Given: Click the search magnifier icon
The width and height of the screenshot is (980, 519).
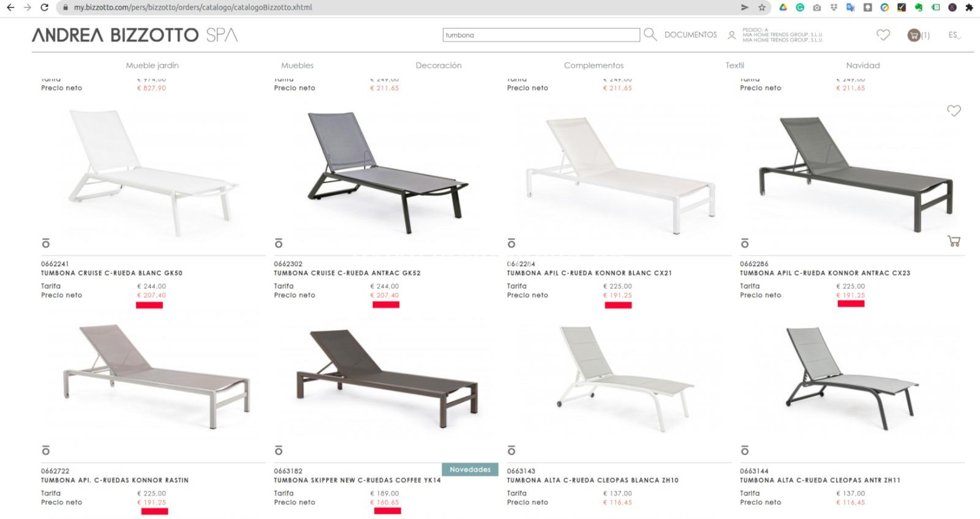Looking at the screenshot, I should coord(650,35).
